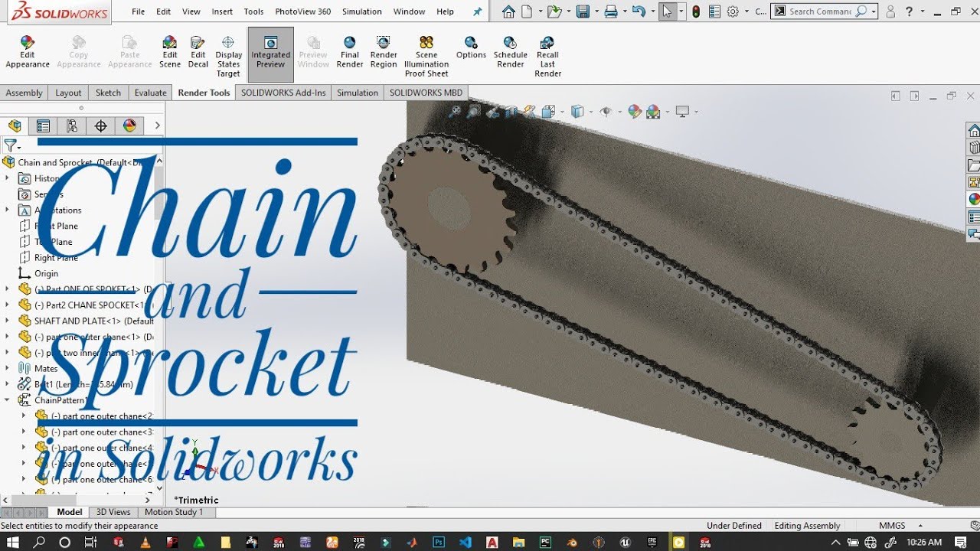Open the New document dropdown arrow

(x=539, y=11)
